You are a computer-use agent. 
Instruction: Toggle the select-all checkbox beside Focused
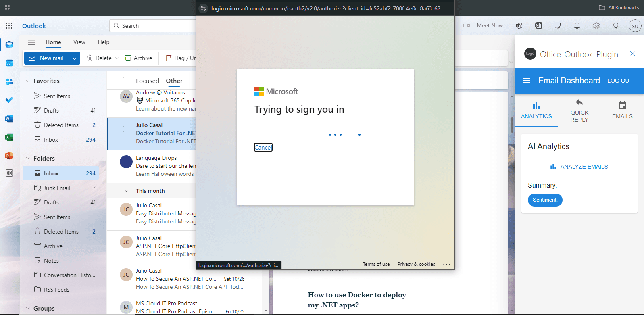(126, 80)
